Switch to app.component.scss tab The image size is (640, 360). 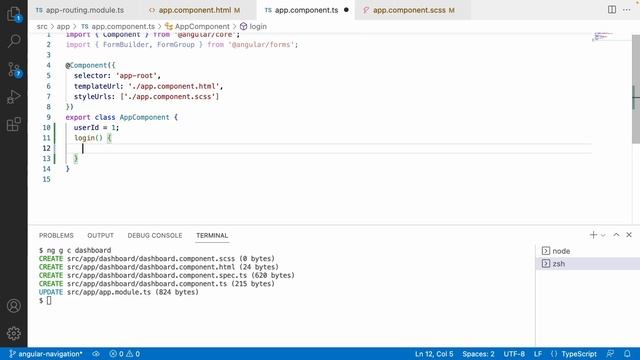coord(409,10)
